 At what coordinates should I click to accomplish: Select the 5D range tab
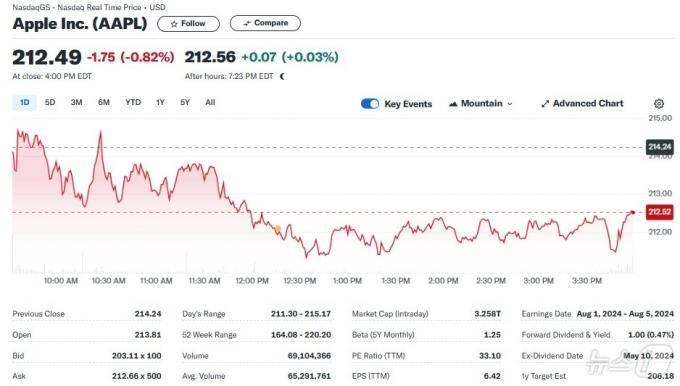[50, 102]
